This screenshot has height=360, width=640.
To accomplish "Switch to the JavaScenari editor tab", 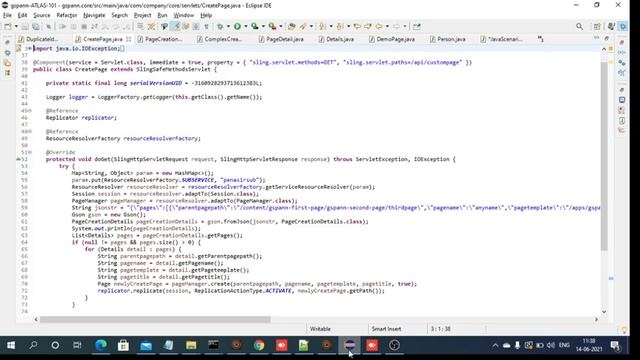I will [502, 39].
